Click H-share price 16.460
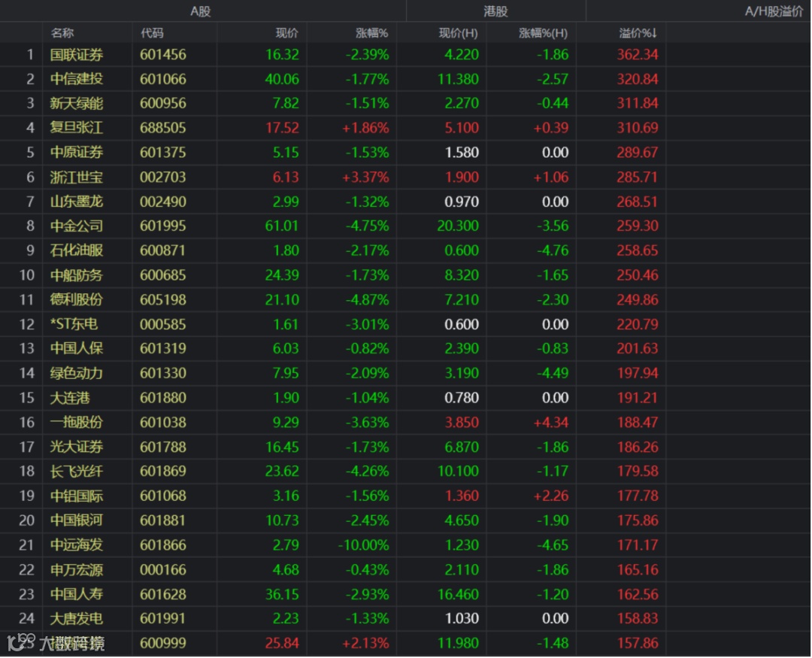 459,594
